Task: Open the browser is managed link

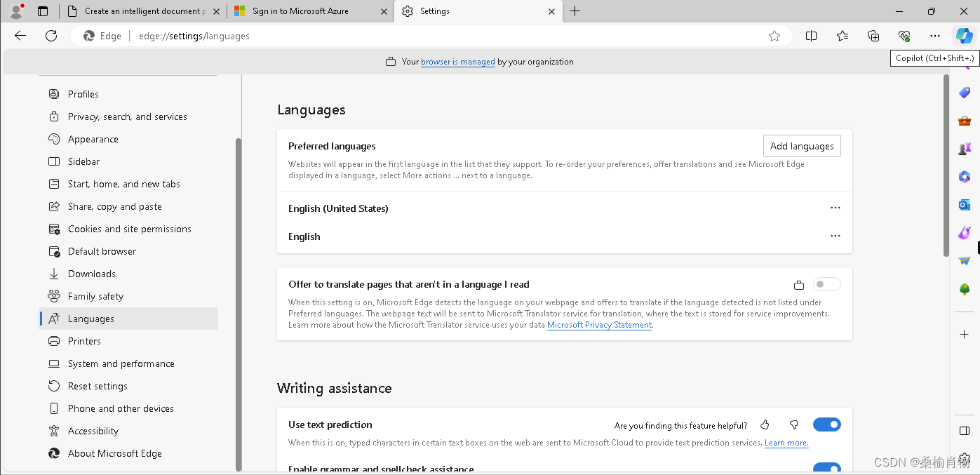Action: coord(458,62)
